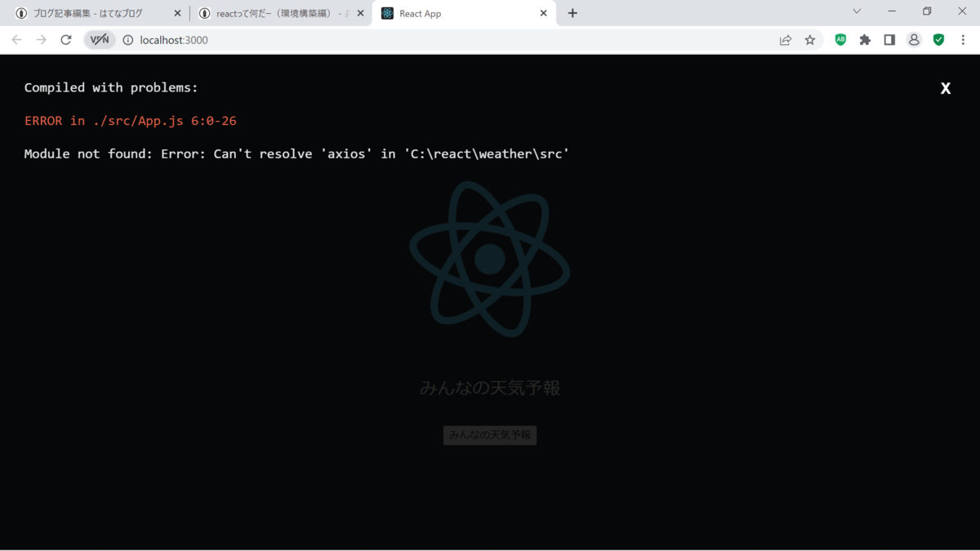Click the Module not found error message
Image resolution: width=980 pixels, height=551 pixels.
tap(296, 153)
